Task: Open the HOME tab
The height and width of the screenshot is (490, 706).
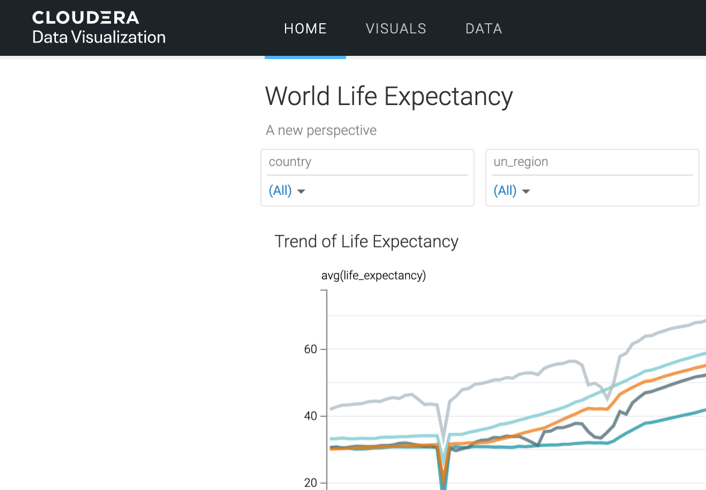Action: (x=305, y=29)
